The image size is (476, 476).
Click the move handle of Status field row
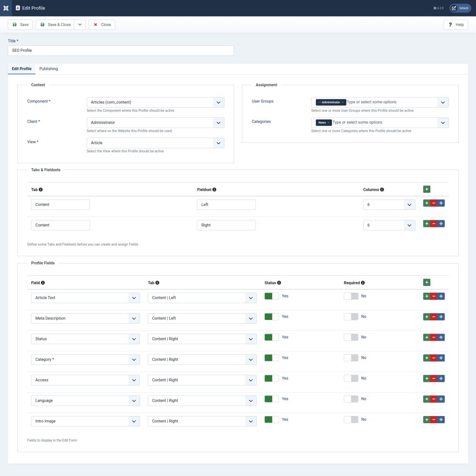[x=441, y=337]
